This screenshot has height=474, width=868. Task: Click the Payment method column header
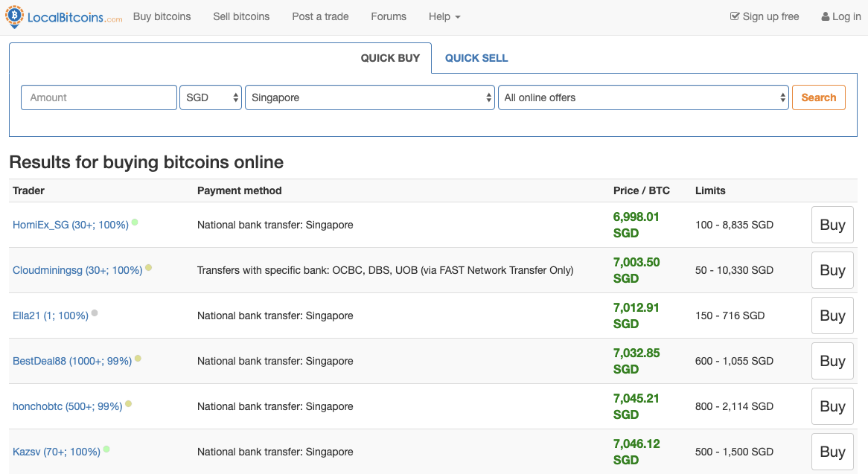pos(239,190)
